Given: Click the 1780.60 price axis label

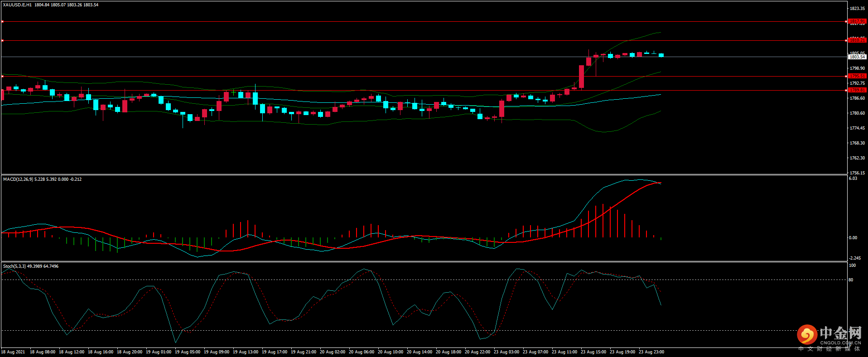Looking at the screenshot, I should click(857, 113).
